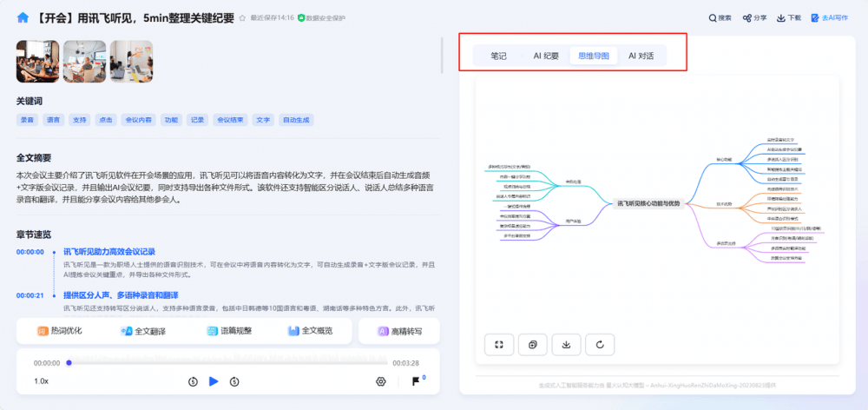Switch to the 笔记 tab

pyautogui.click(x=498, y=56)
